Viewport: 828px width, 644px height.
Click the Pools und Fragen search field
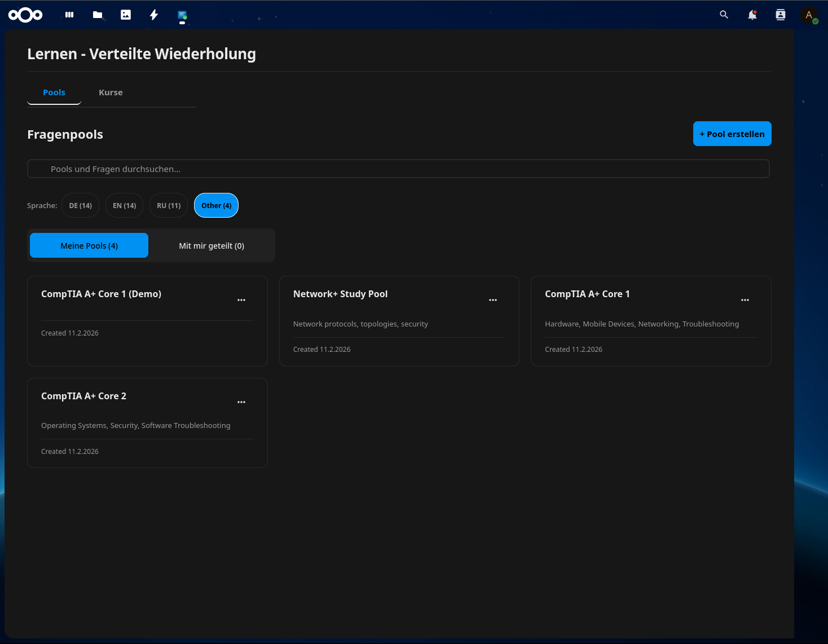coord(398,168)
